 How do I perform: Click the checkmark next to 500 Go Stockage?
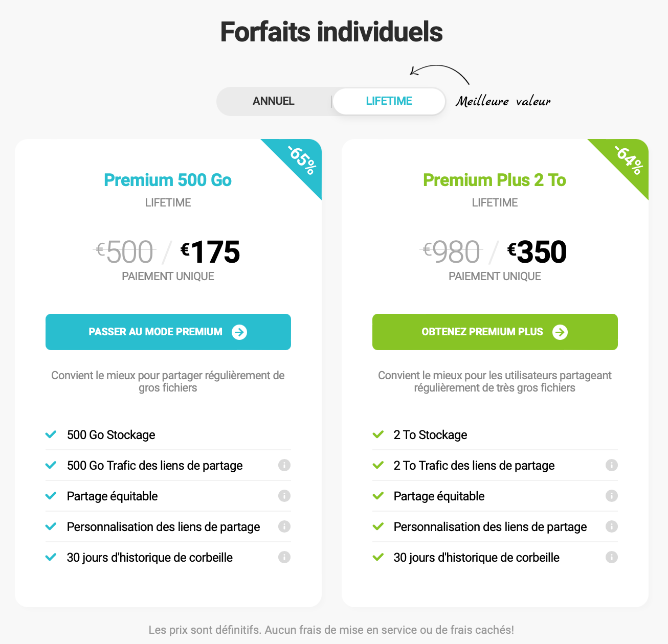[51, 434]
